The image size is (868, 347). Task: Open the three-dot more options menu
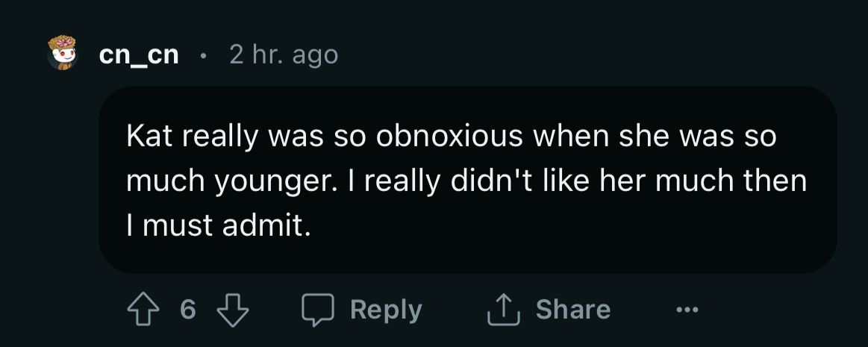[x=687, y=310]
